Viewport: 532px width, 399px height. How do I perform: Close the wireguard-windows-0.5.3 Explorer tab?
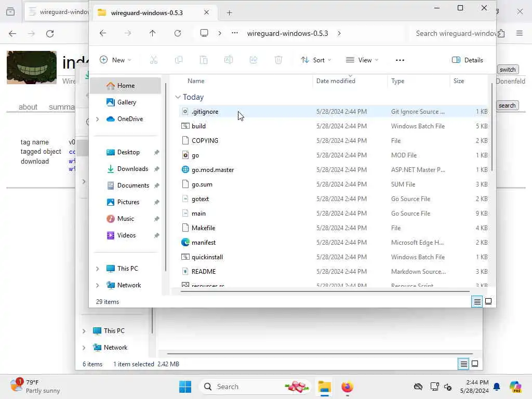(206, 12)
